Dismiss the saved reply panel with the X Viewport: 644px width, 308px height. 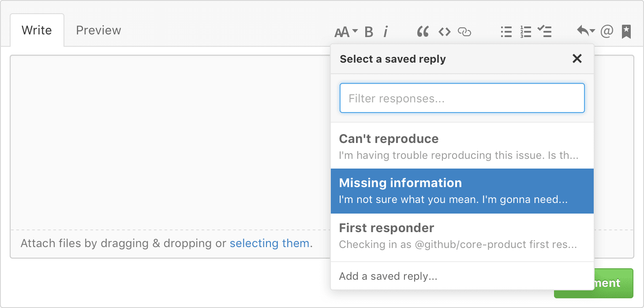pyautogui.click(x=577, y=58)
